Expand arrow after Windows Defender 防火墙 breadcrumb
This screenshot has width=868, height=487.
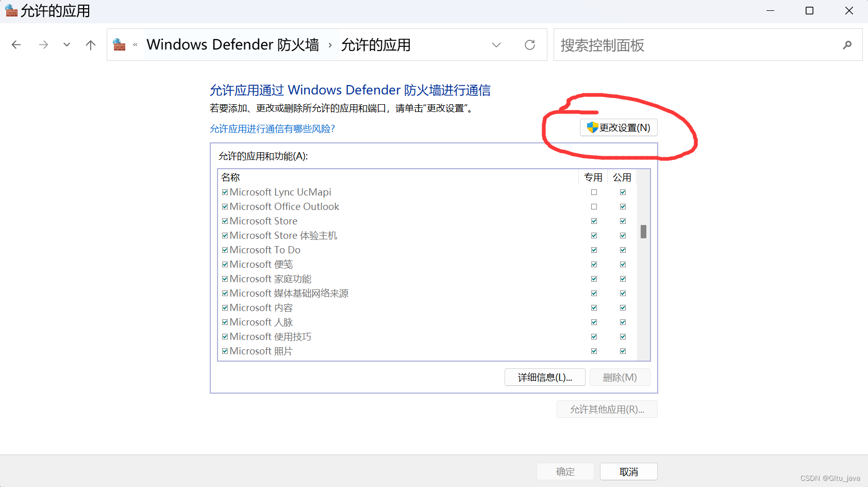(330, 45)
